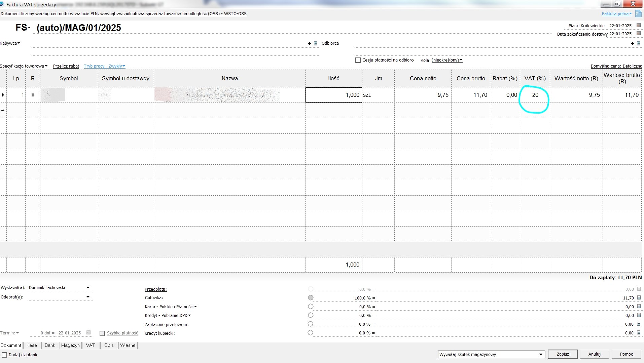Click the VAT (%) cell showing 20
Image resolution: width=644 pixels, height=363 pixels.
tap(535, 95)
